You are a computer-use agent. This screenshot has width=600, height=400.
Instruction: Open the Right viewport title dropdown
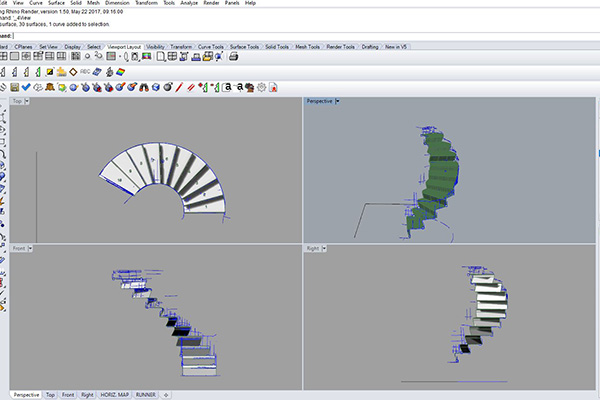[x=327, y=248]
